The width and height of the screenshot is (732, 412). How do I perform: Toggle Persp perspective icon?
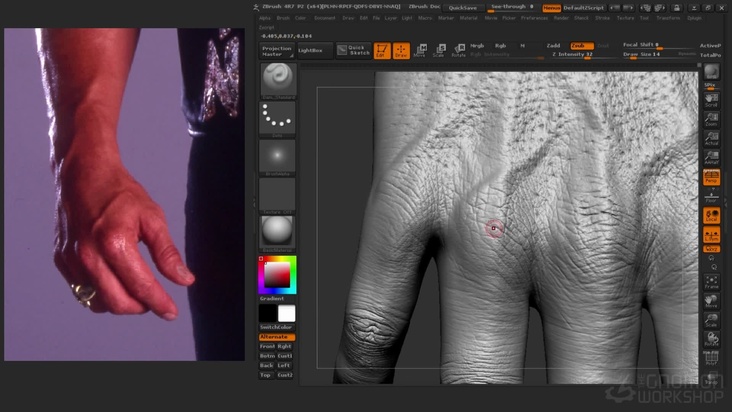pos(711,177)
